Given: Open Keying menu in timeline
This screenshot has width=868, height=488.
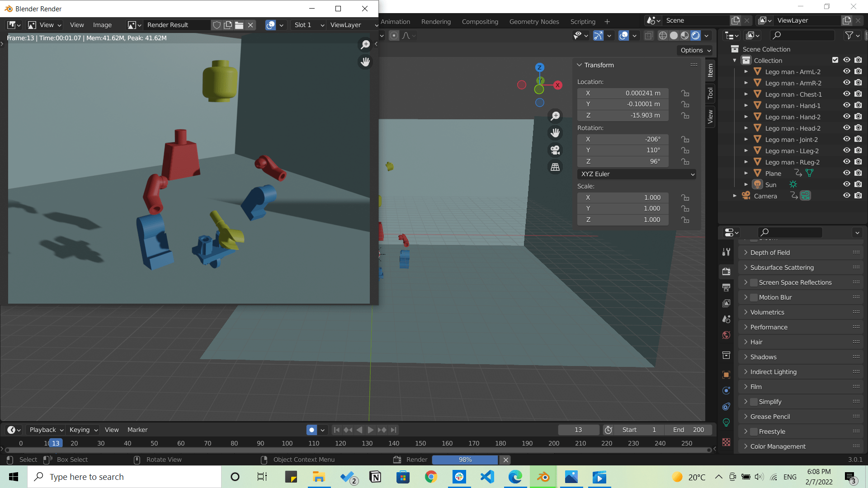Looking at the screenshot, I should click(83, 430).
